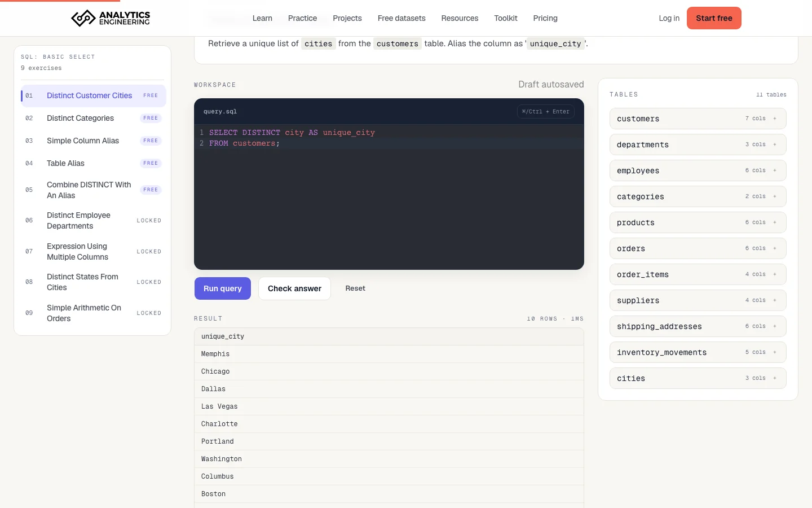Select the inventory_movements table row
Screen dimensions: 812x508
click(x=698, y=352)
